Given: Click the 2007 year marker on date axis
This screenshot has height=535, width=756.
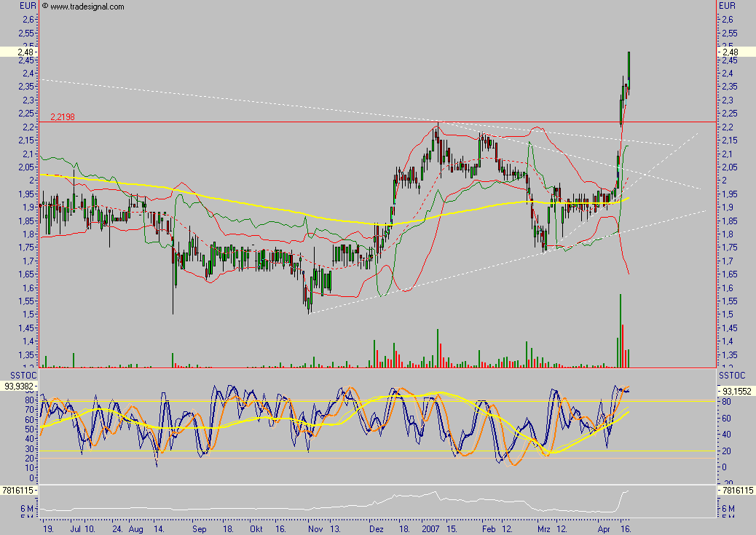Looking at the screenshot, I should (430, 529).
